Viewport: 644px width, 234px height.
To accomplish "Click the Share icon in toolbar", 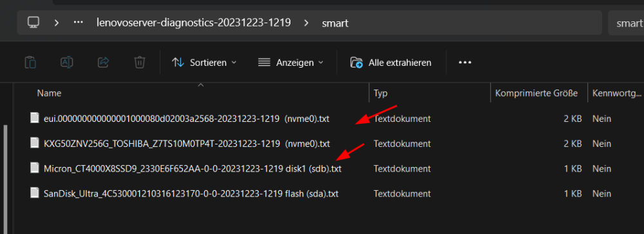I will [x=103, y=63].
